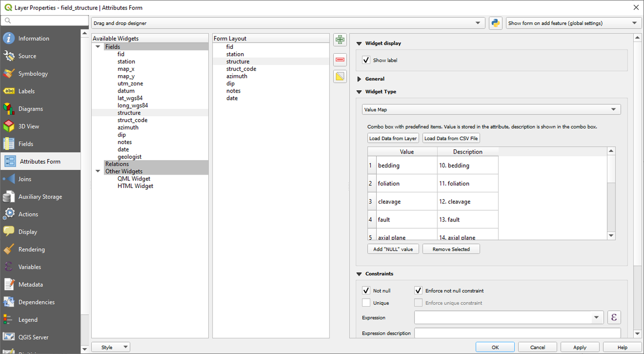Open the Drag and drop designer dropdown

(x=287, y=23)
